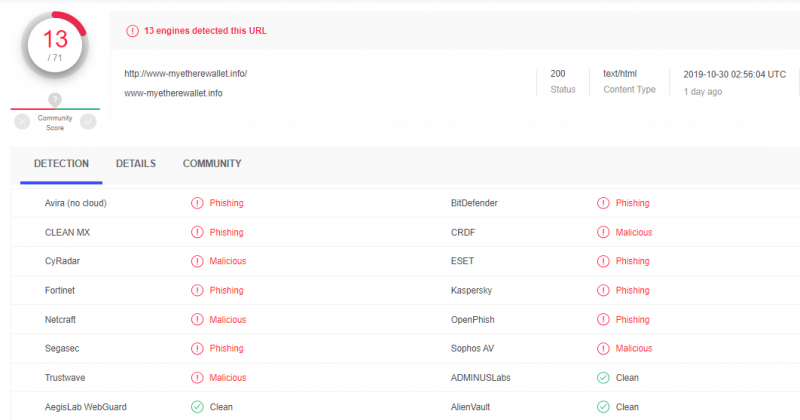Image resolution: width=800 pixels, height=420 pixels.
Task: Click the AegisLab WebGuard clean check icon
Action: click(x=197, y=407)
